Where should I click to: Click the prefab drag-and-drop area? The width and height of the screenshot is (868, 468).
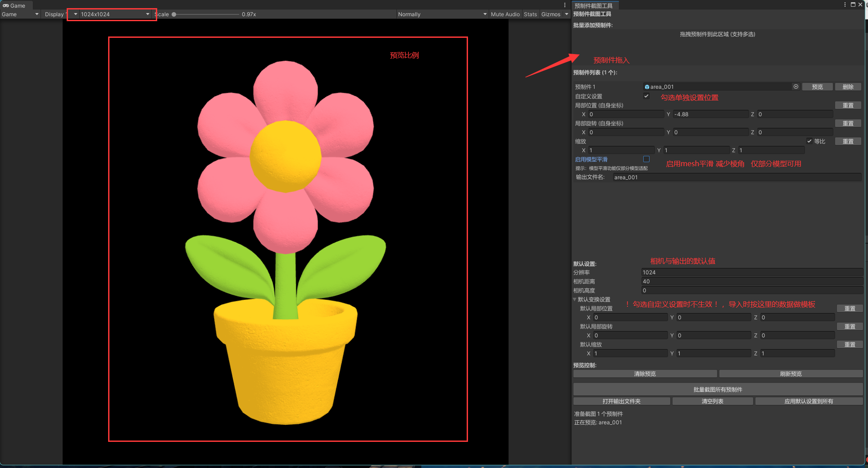click(718, 48)
